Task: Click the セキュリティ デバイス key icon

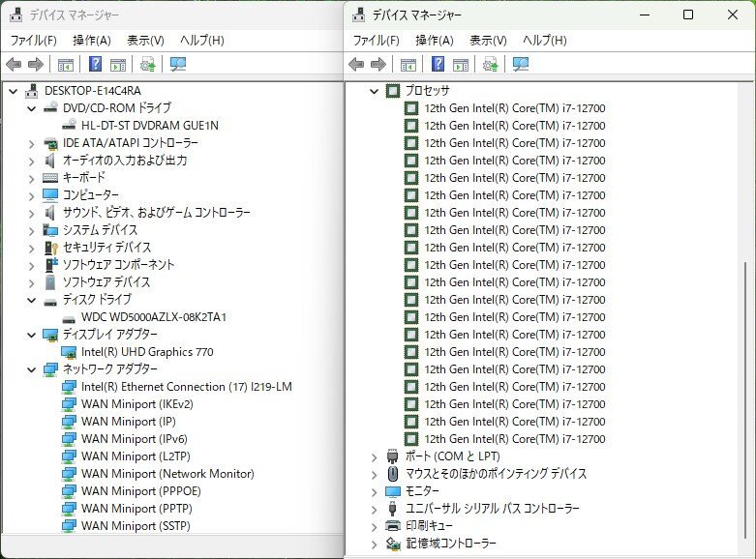Action: coord(50,248)
